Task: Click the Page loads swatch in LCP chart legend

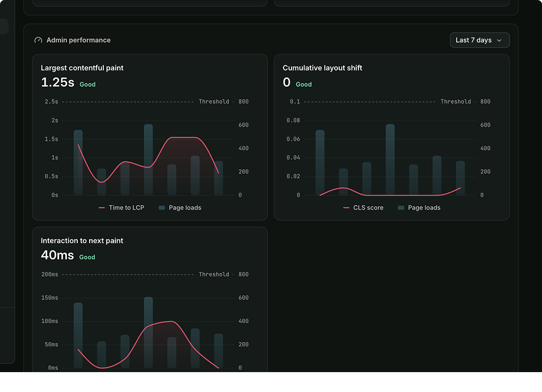Action: tap(161, 208)
